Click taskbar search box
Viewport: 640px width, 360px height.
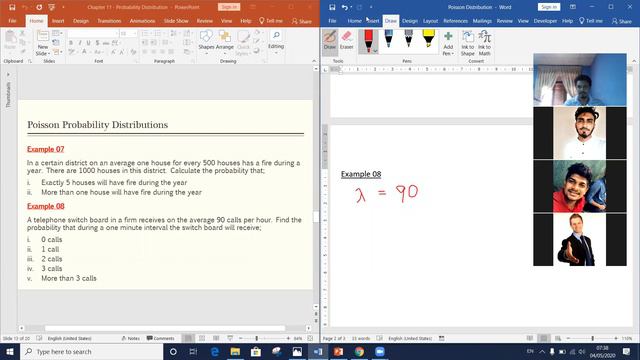pyautogui.click(x=92, y=351)
